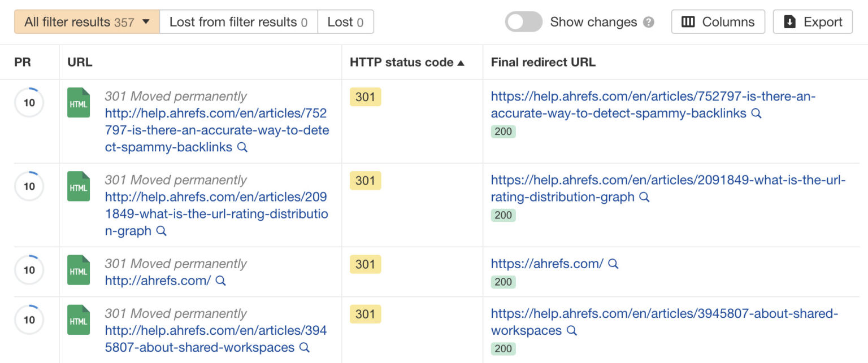
Task: Click the magnifier next to the shared-workspaces final URL
Action: (572, 331)
